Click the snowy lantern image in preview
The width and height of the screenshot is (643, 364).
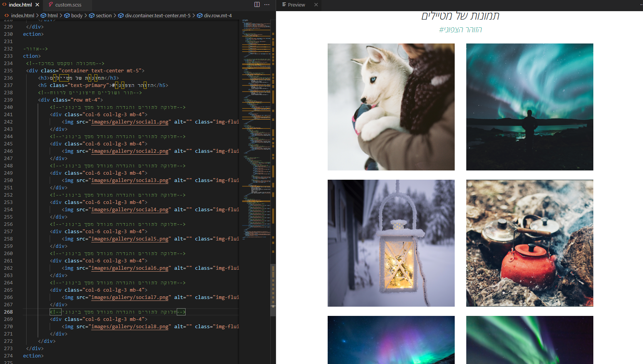coord(391,243)
